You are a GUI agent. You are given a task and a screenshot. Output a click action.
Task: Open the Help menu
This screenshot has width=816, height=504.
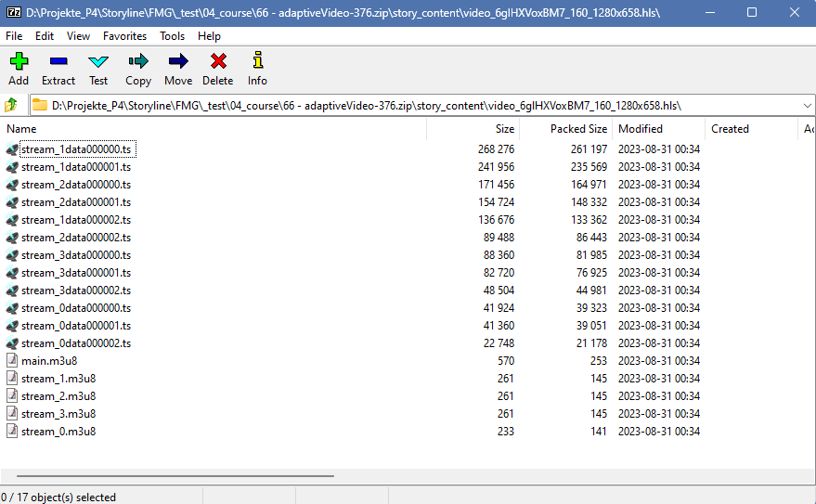(209, 36)
